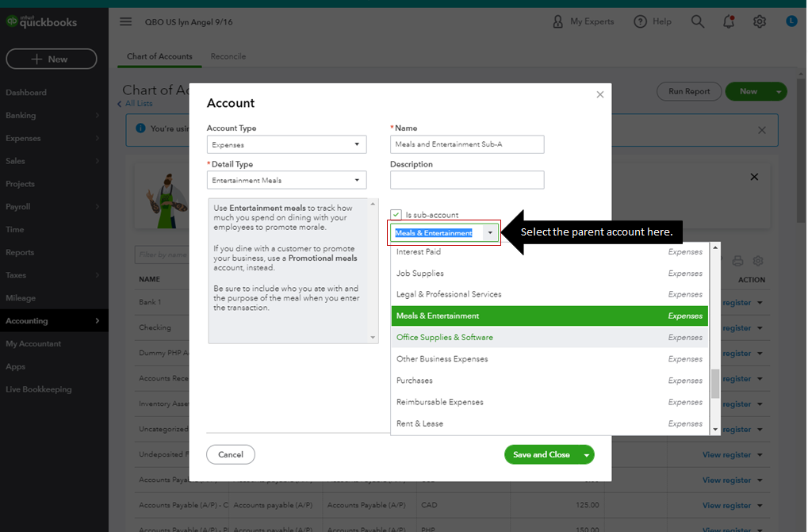Go back via All Lists link

[x=135, y=104]
